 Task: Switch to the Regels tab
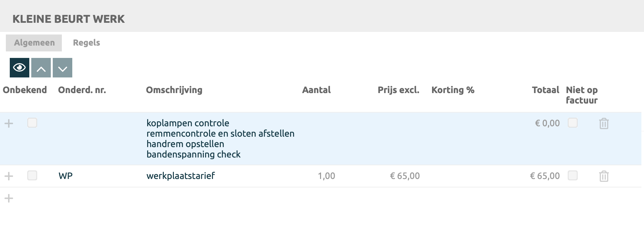pyautogui.click(x=86, y=43)
